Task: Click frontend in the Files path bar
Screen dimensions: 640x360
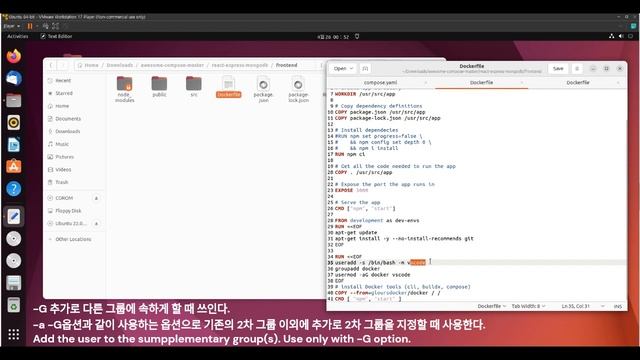Action: [287, 65]
